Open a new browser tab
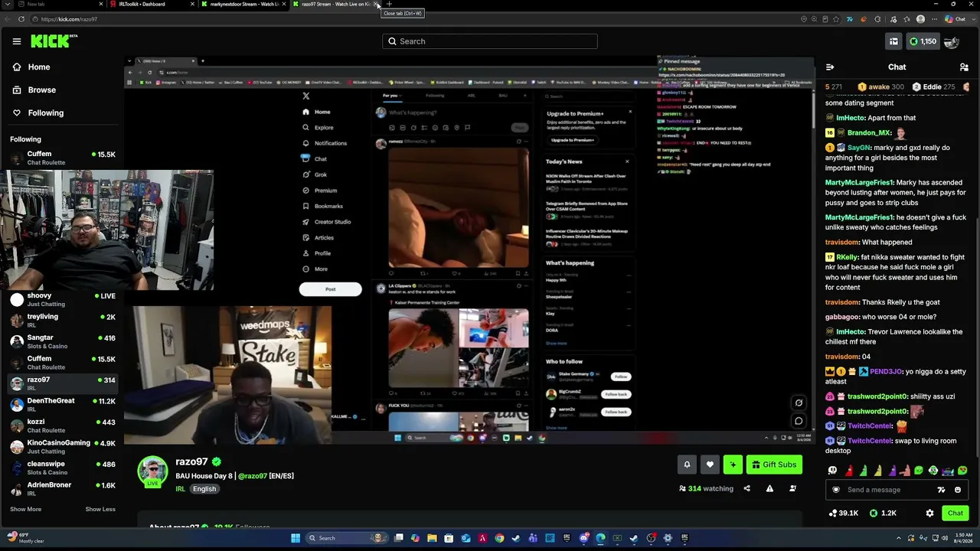Screen dimensions: 980x551 tap(389, 5)
